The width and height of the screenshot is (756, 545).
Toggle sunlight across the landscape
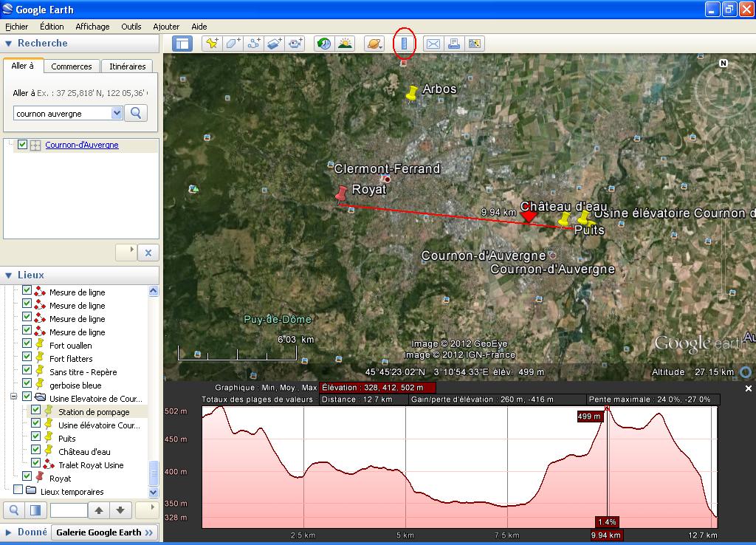pos(346,44)
